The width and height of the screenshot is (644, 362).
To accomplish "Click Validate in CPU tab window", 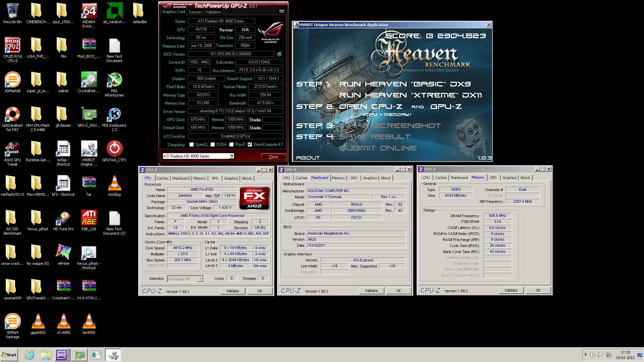I will [x=232, y=291].
